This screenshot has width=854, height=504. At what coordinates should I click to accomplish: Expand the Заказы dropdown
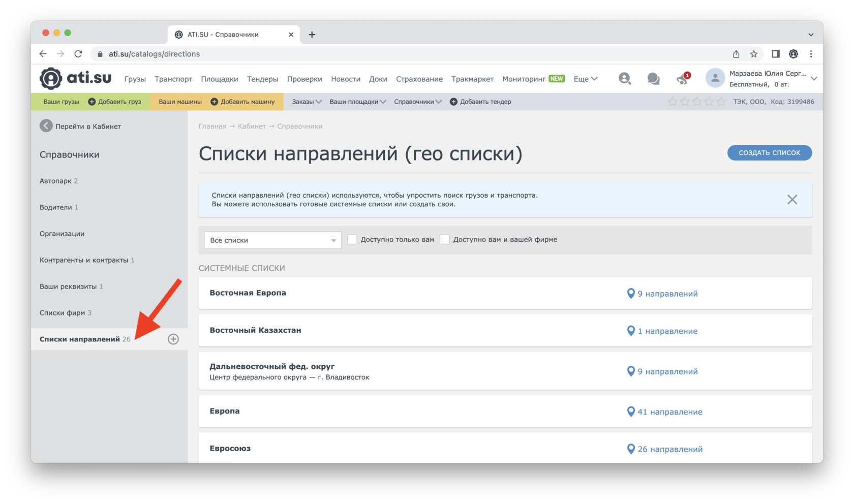pyautogui.click(x=307, y=102)
